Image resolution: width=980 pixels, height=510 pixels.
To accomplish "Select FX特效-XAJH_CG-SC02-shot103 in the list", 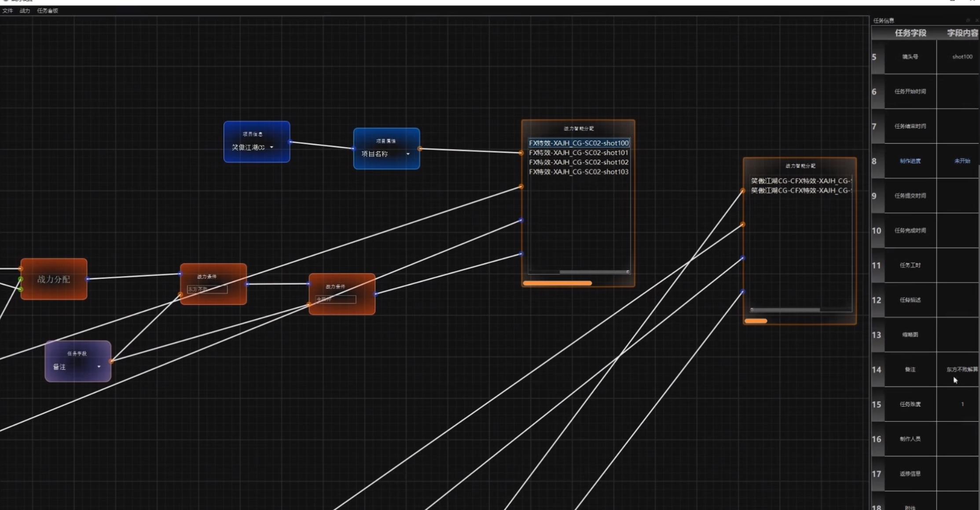I will (x=579, y=172).
